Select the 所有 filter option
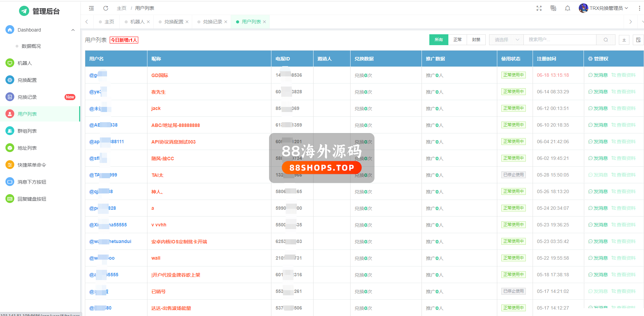 [x=439, y=40]
